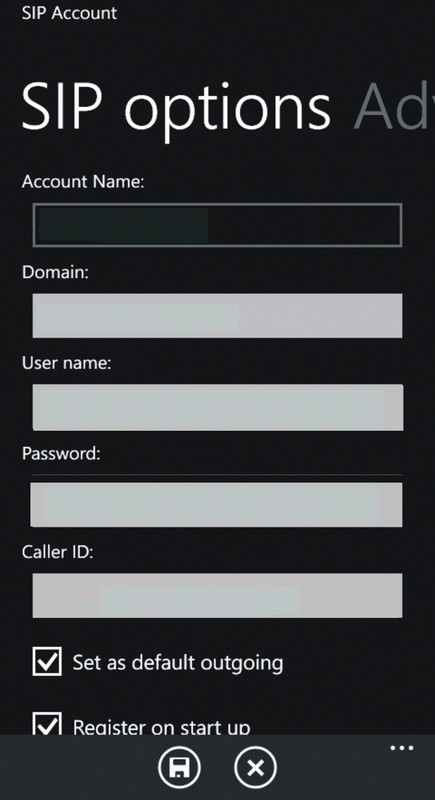Click the 'Caller ID:' field label

(x=58, y=552)
